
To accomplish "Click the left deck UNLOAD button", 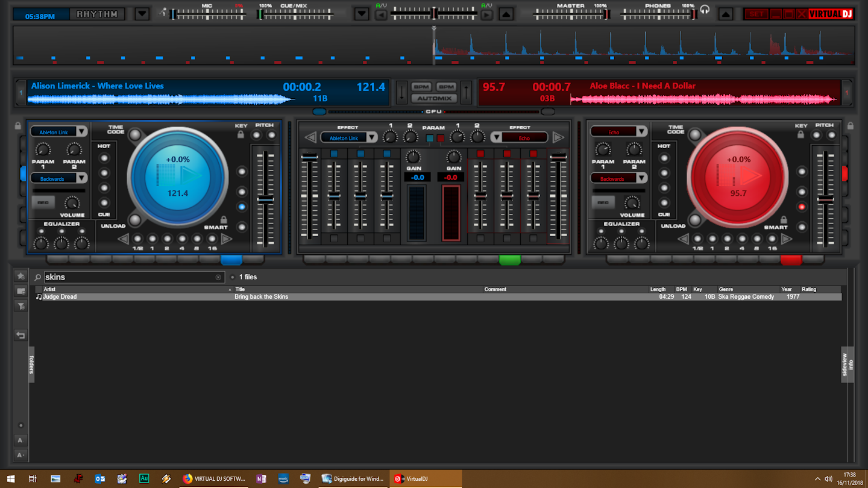I will coord(135,220).
